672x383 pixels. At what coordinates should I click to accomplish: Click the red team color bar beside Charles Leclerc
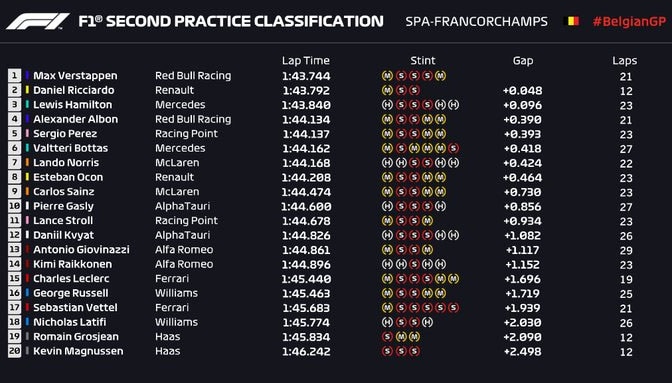pos(27,278)
